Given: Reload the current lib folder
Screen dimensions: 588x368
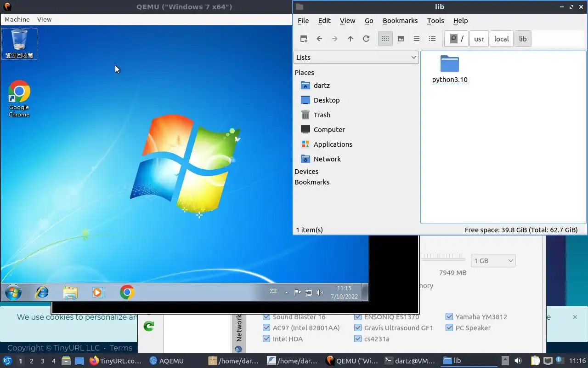Looking at the screenshot, I should pos(366,39).
